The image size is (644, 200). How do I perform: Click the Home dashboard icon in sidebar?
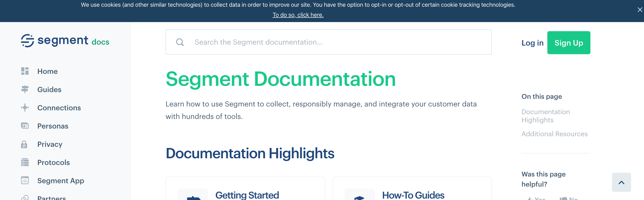point(25,71)
